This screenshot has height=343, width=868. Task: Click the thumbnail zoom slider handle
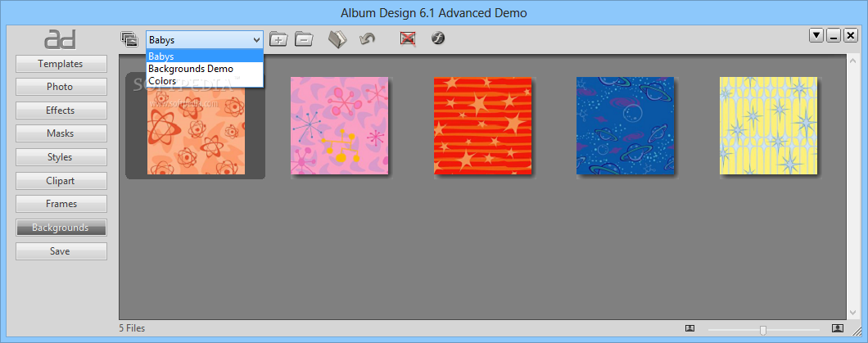[x=763, y=330]
